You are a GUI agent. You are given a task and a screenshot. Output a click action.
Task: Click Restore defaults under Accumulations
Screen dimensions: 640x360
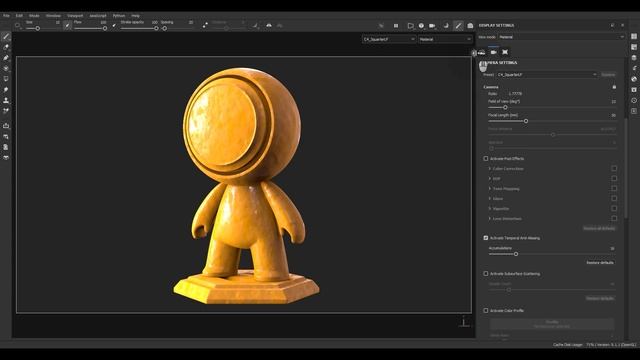[x=600, y=262]
